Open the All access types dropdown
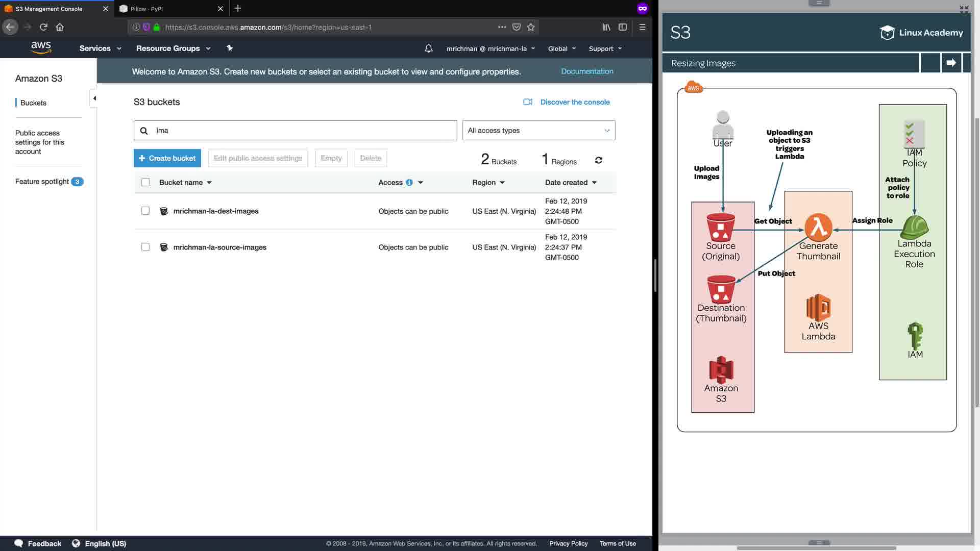This screenshot has height=551, width=980. pyautogui.click(x=538, y=130)
